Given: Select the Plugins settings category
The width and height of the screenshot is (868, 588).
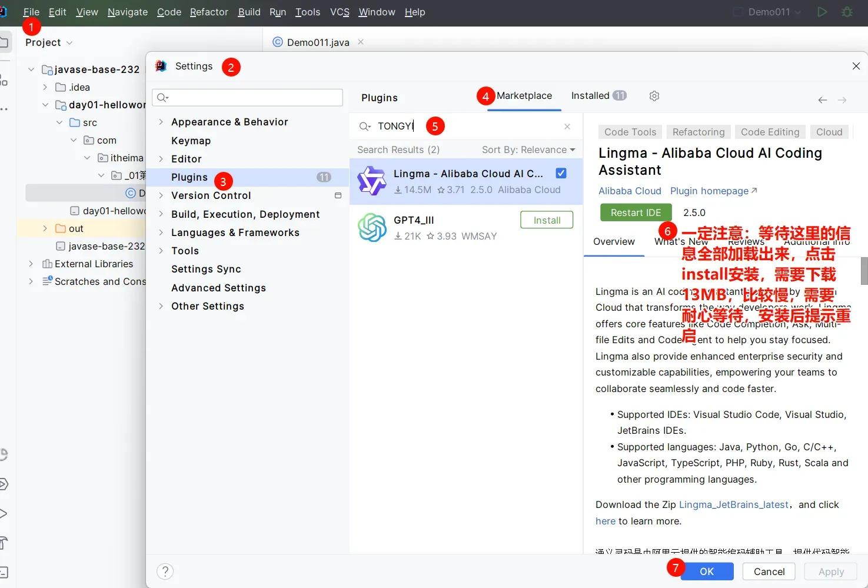Looking at the screenshot, I should (247, 177).
